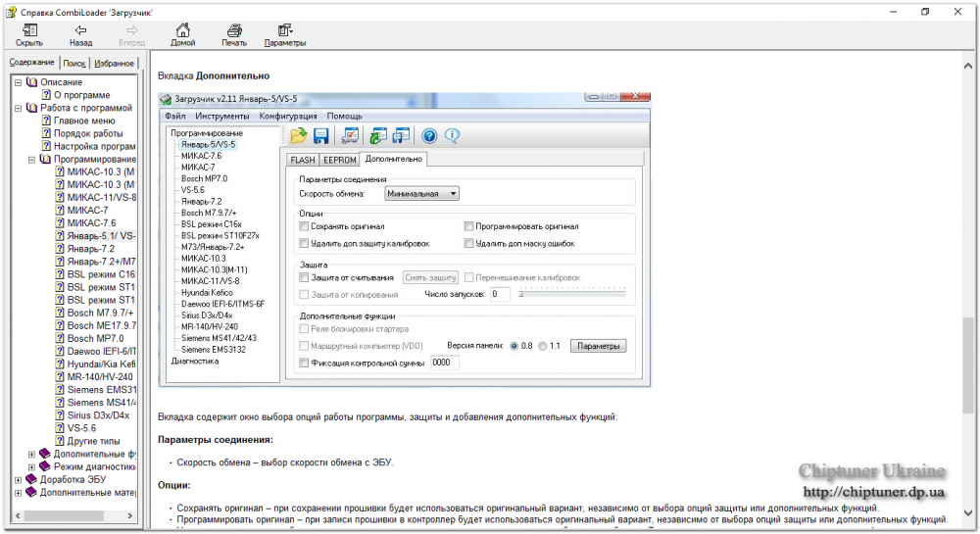Expand the Доработка ЭБУ tree node
980x534 pixels.
[18, 480]
